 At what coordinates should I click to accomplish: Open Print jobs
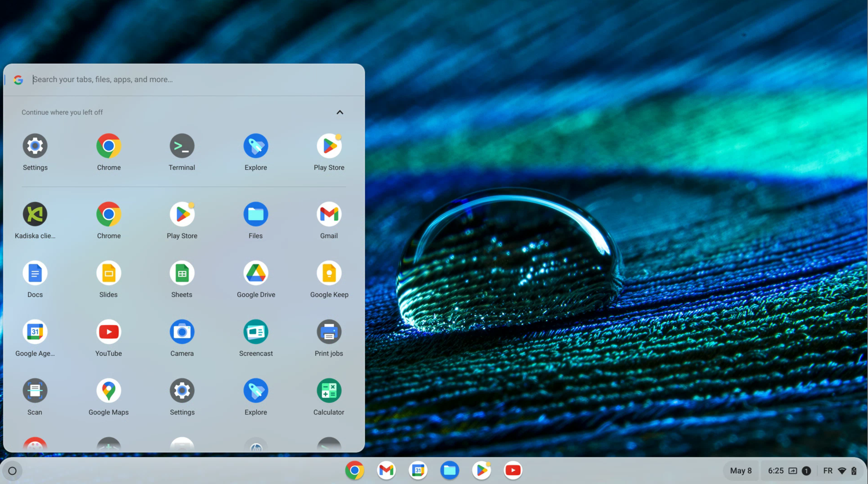click(329, 332)
